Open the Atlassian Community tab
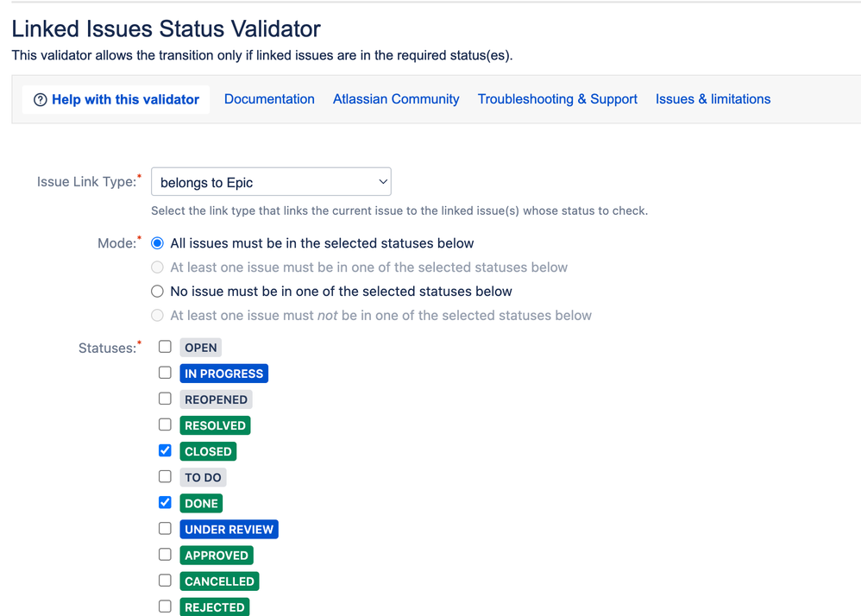 point(396,99)
